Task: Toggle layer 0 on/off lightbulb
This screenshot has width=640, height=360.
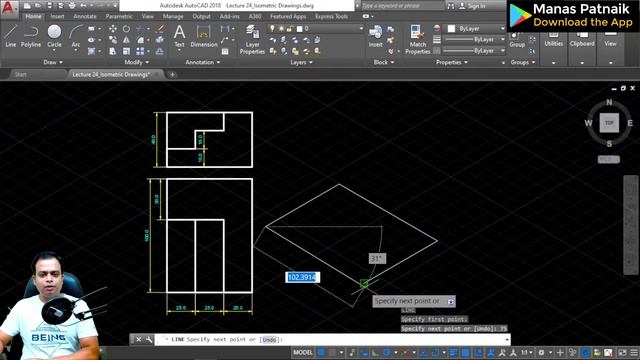Action: tap(272, 29)
